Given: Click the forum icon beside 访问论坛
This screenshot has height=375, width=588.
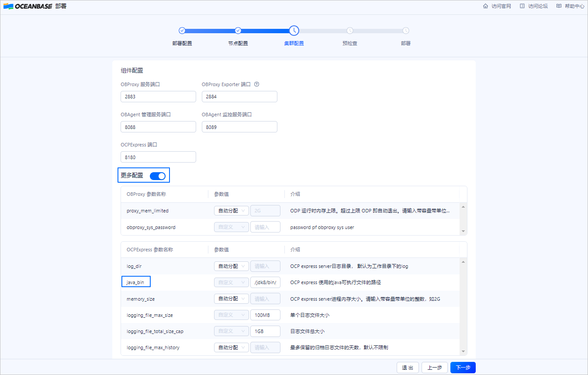Looking at the screenshot, I should click(522, 6).
